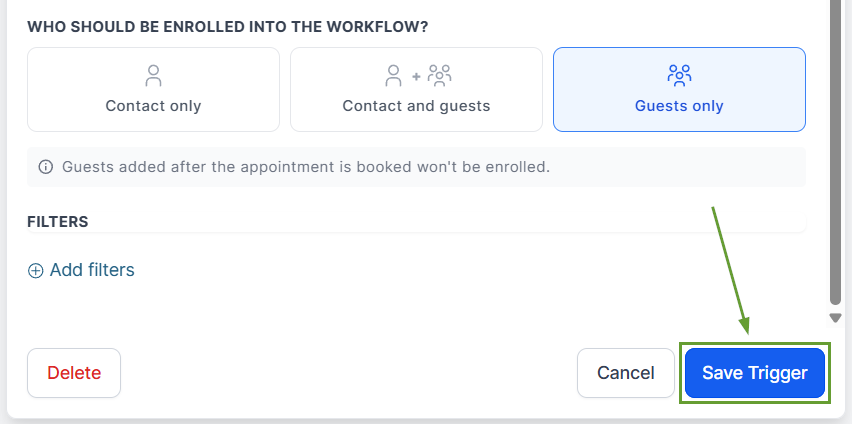Select the Guests only enrollment option

pos(679,89)
